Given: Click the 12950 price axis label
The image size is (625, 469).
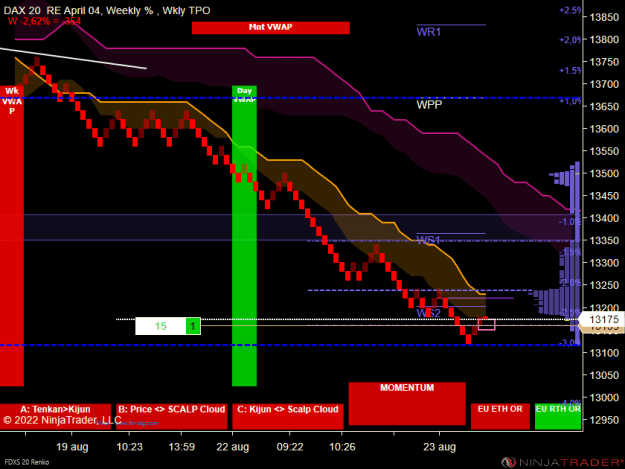Looking at the screenshot, I should [x=604, y=420].
